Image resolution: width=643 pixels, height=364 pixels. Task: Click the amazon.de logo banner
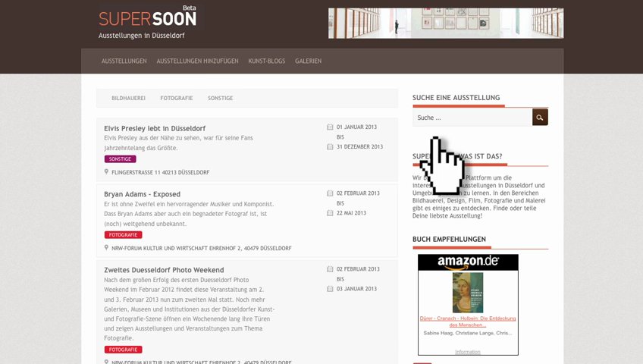[x=468, y=262]
